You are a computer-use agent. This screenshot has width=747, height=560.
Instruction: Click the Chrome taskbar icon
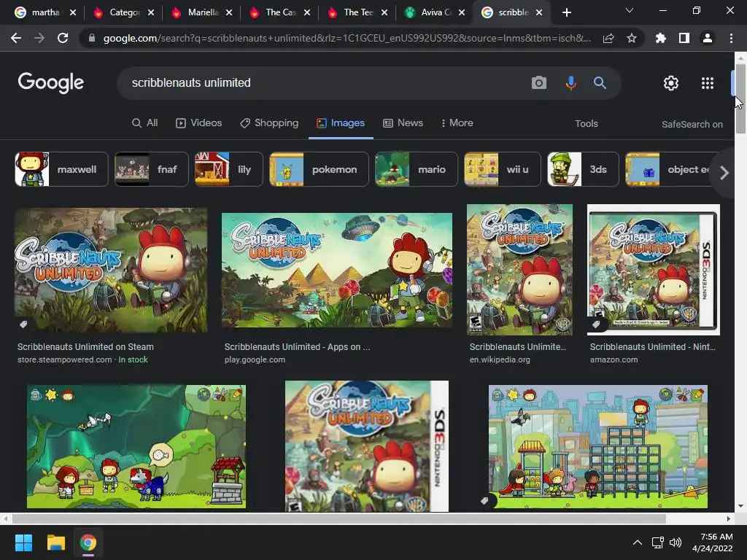point(88,542)
